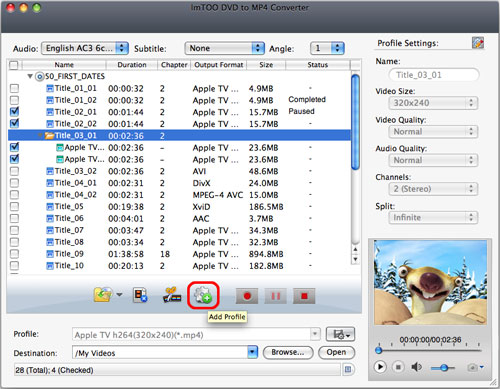Click the Title_03_01 open folder icon
Viewport: 500px width, 389px height.
pos(49,136)
